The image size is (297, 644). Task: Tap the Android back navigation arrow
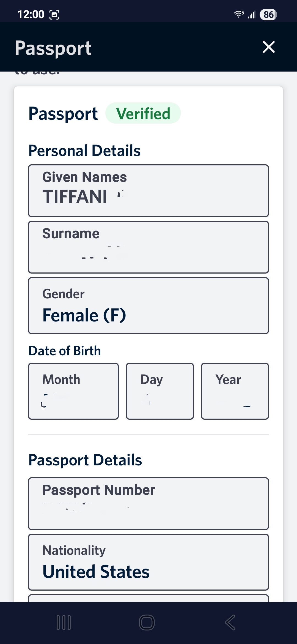coord(230,622)
